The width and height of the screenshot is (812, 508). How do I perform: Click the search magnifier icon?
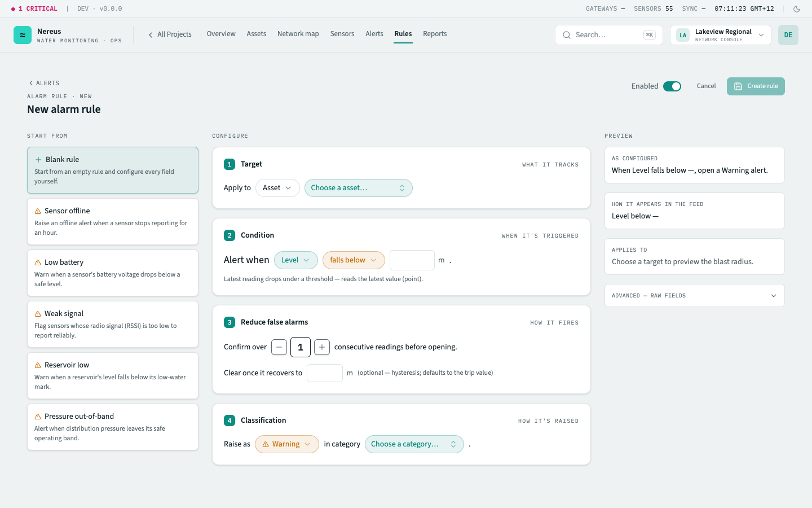567,35
